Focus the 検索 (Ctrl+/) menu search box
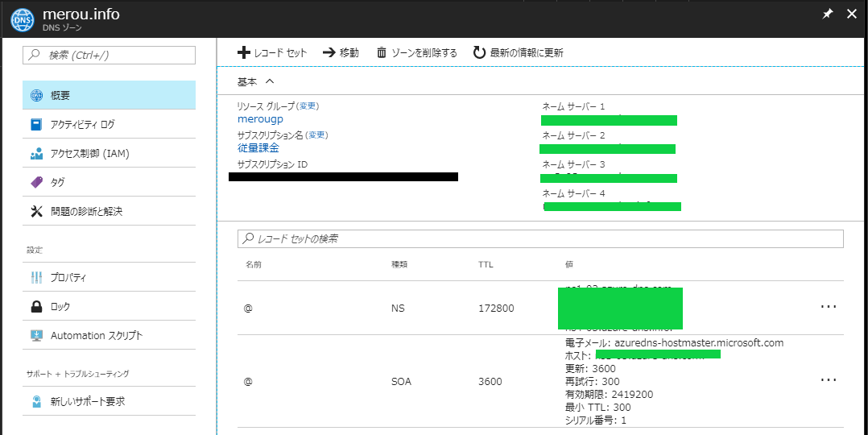The image size is (868, 435). click(109, 55)
